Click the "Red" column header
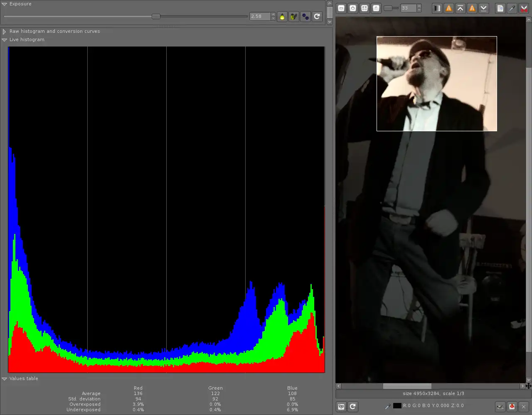The image size is (532, 415). point(138,388)
